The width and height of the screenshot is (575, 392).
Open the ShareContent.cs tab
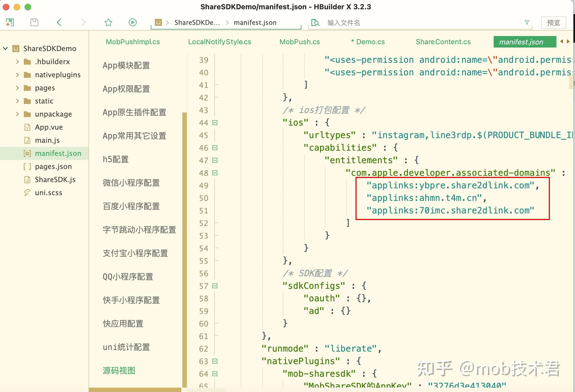click(x=443, y=42)
